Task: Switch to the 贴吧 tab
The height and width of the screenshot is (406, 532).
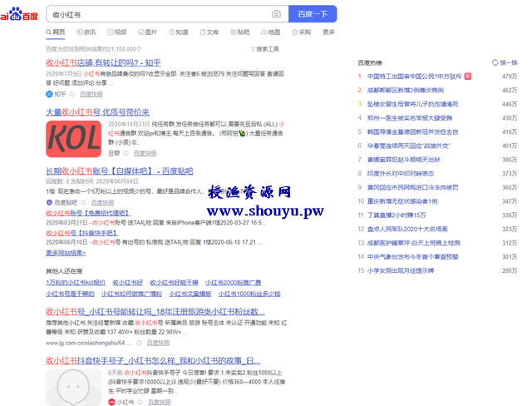Action: pos(240,32)
